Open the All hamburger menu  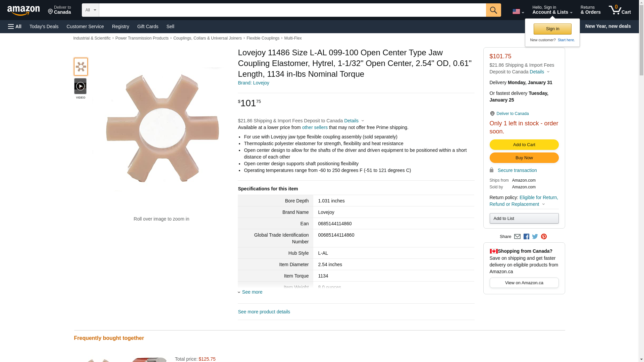coord(15,26)
